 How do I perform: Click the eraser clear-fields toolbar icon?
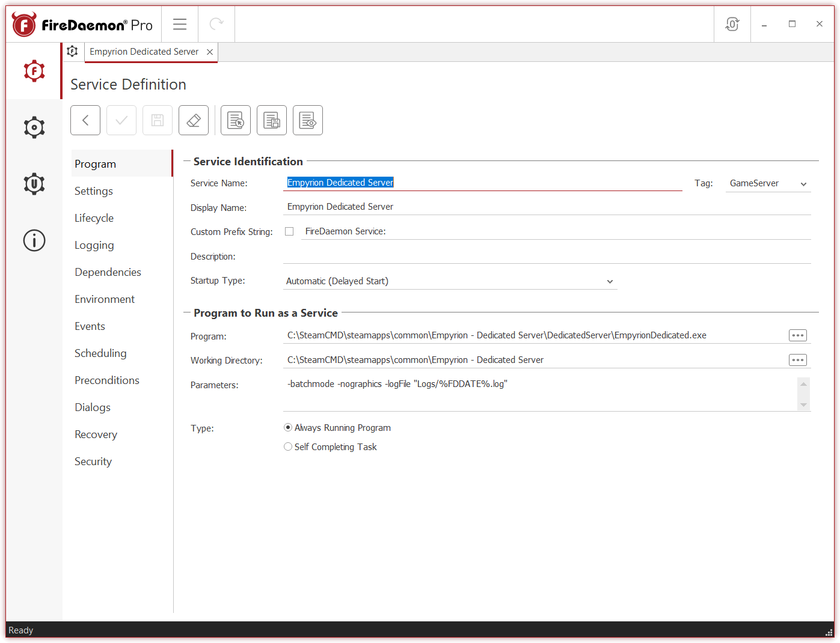pyautogui.click(x=193, y=120)
